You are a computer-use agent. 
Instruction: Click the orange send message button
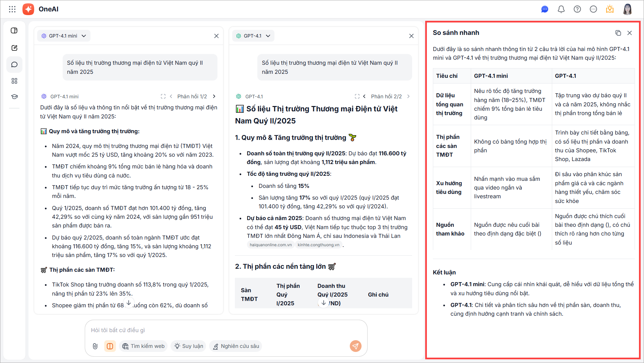[355, 346]
